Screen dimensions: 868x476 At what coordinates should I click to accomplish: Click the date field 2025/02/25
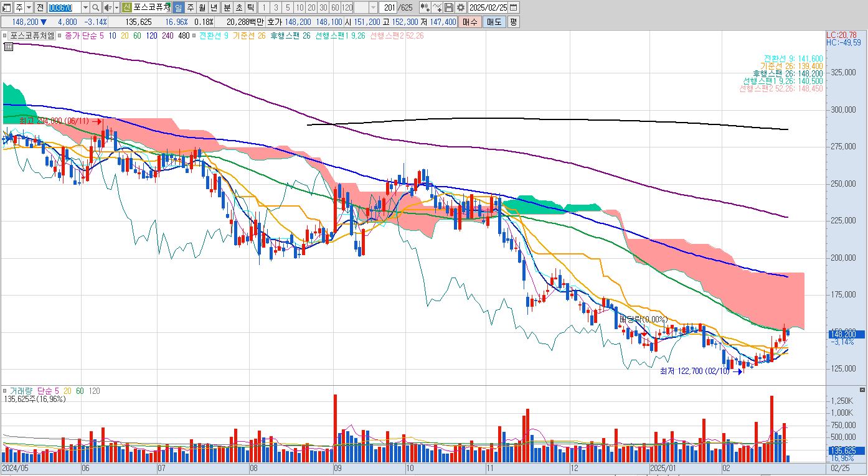tap(488, 7)
